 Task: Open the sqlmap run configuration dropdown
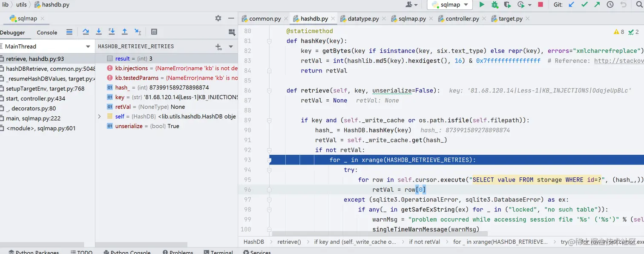[450, 5]
